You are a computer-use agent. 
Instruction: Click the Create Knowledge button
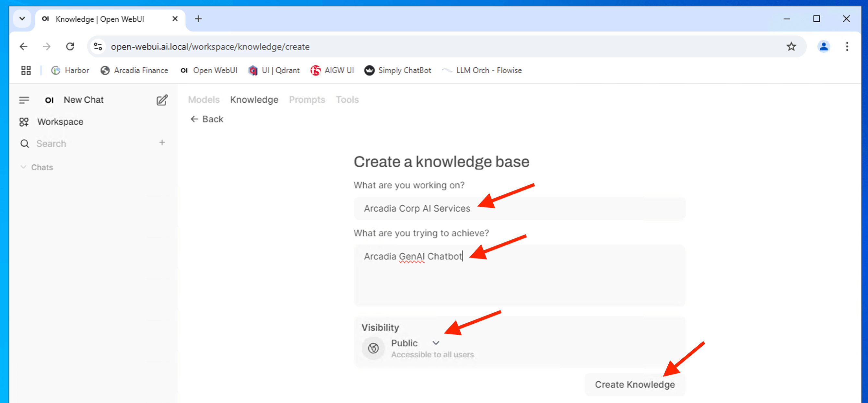coord(635,385)
